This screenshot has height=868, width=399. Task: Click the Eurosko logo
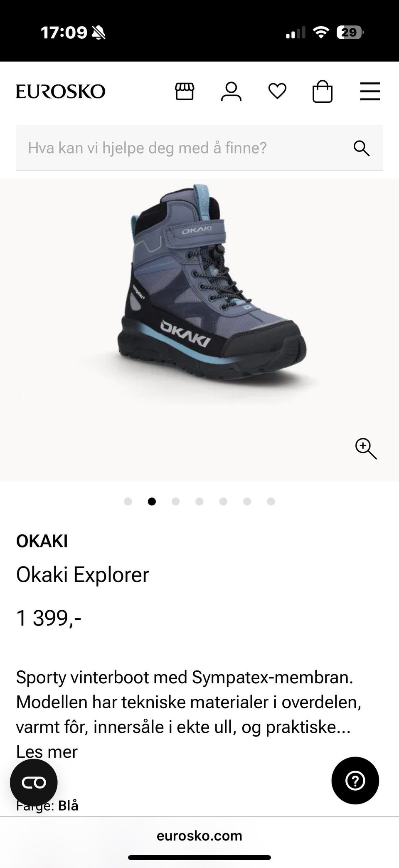click(61, 91)
